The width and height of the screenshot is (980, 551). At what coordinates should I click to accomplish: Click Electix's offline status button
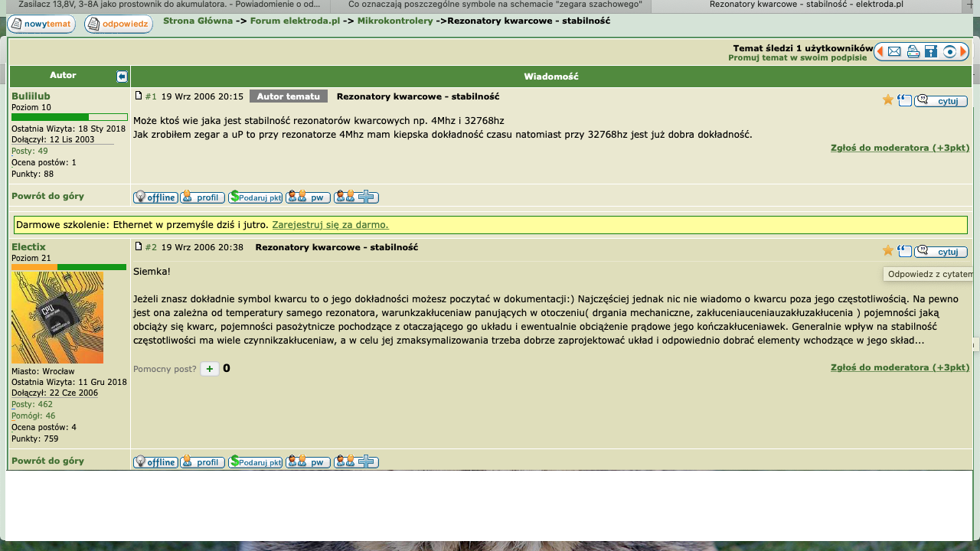(155, 461)
